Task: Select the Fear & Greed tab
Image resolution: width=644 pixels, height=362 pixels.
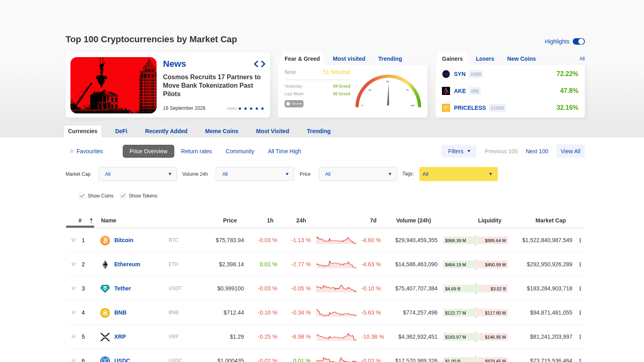Action: tap(302, 59)
